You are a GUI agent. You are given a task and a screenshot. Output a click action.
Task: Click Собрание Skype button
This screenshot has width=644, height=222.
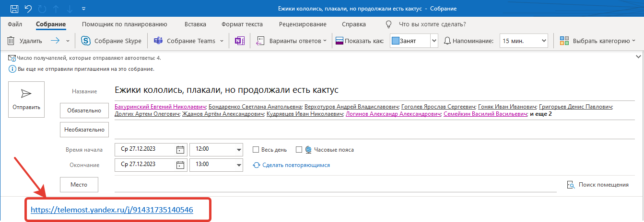pos(111,41)
